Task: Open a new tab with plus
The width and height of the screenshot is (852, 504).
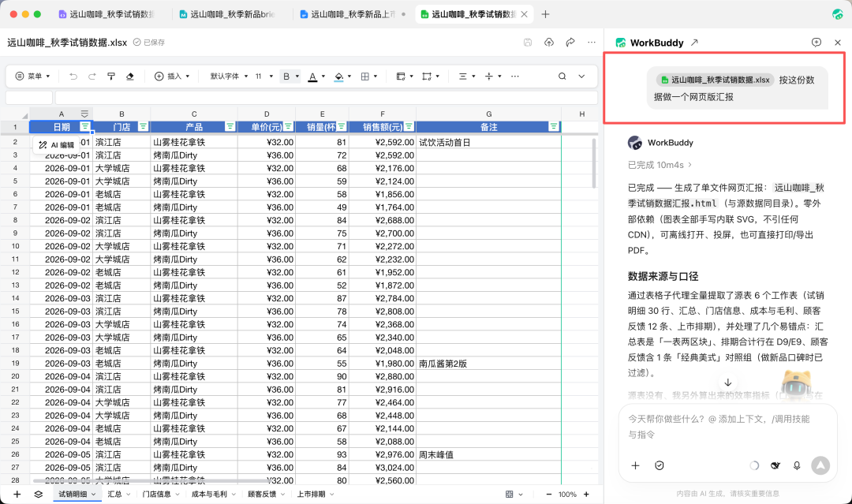Action: 546,14
